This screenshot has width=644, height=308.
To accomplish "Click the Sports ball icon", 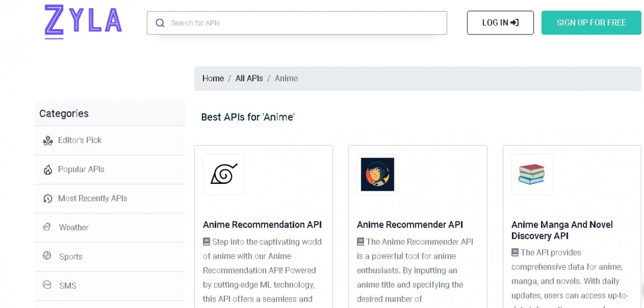I will [x=47, y=256].
